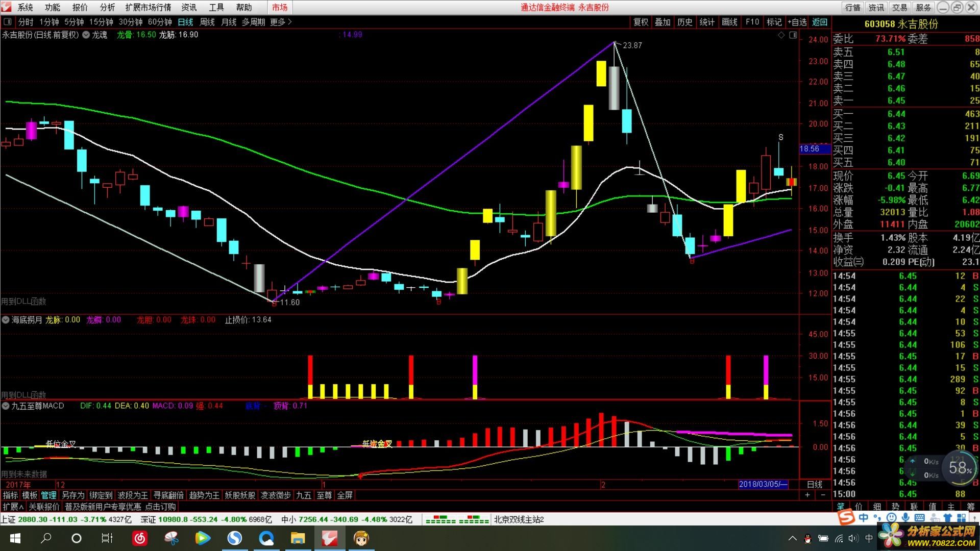Viewport: 980px width, 551px height.
Task: Collapse the 扩展 panel expander
Action: click(13, 507)
